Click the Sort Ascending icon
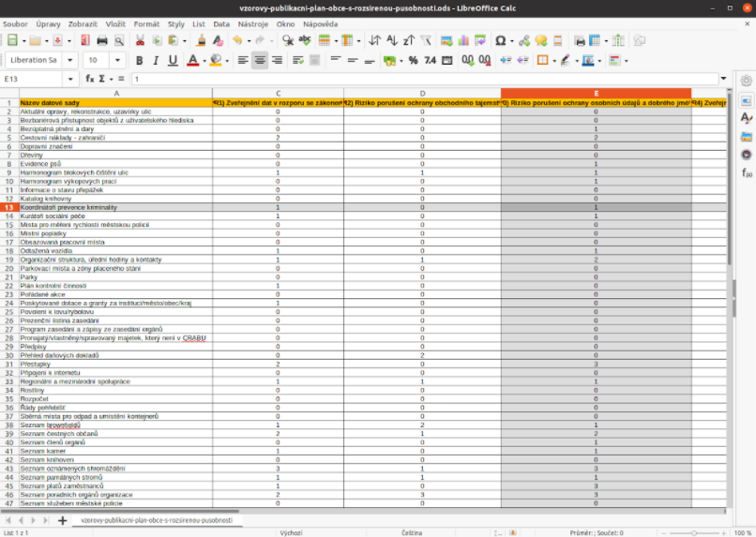 coord(392,41)
